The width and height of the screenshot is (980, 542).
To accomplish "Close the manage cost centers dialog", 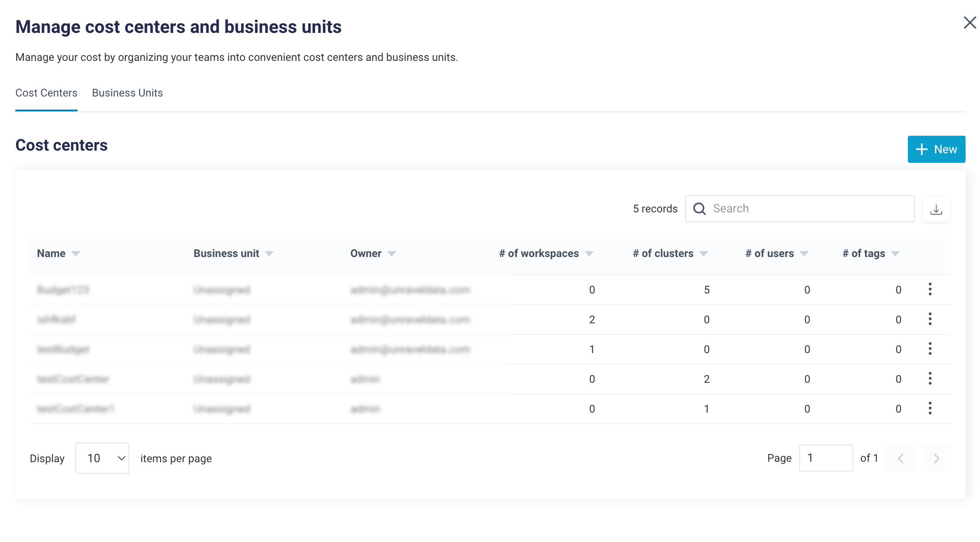I will [x=970, y=23].
